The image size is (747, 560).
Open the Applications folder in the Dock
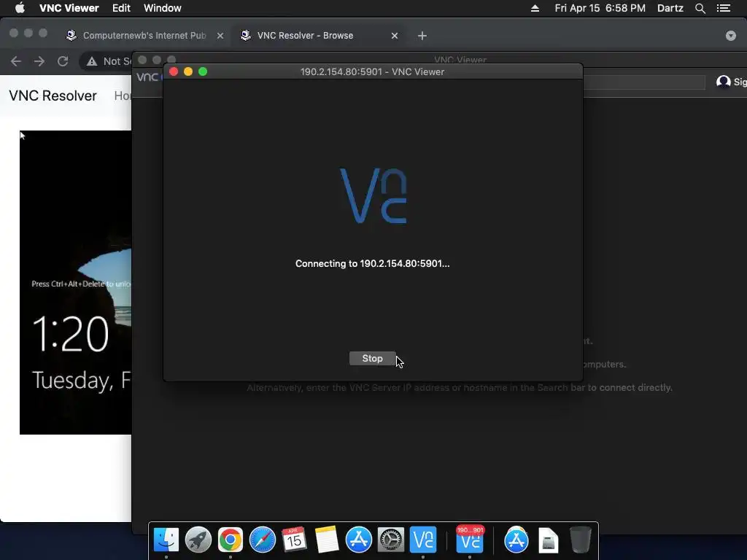(516, 540)
